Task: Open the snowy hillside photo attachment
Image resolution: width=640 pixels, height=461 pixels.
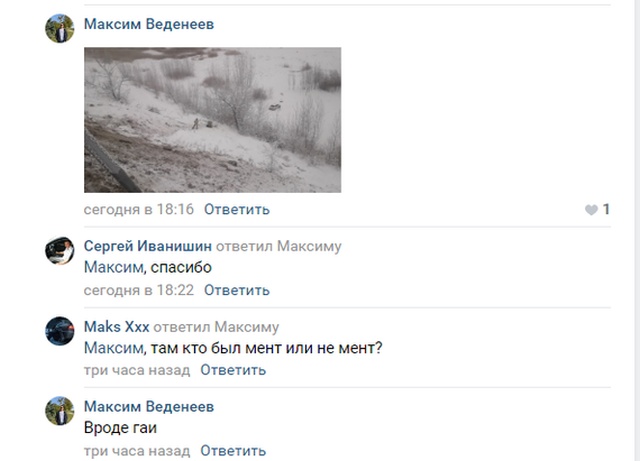Action: (213, 120)
